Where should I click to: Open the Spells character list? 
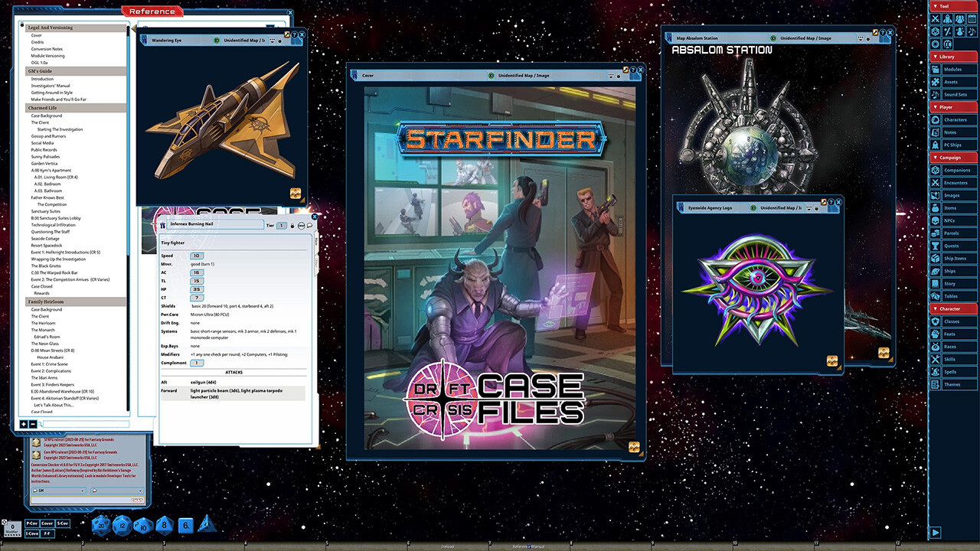coord(949,372)
